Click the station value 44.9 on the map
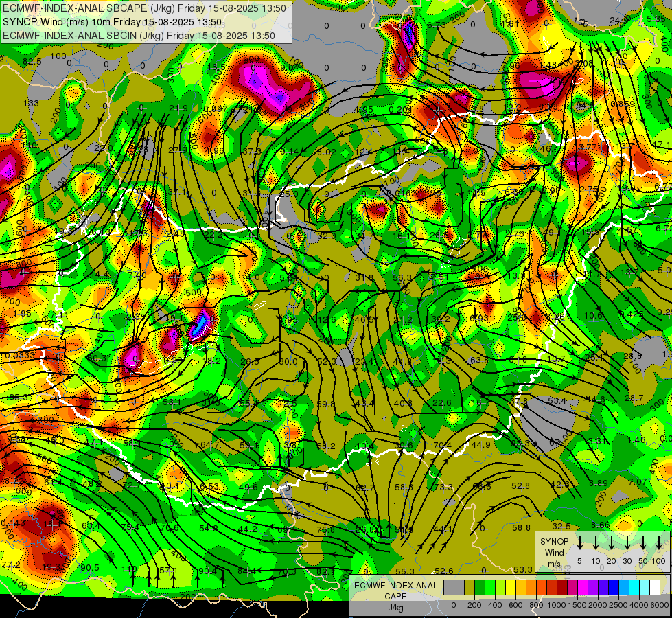672x618 pixels. click(x=481, y=445)
